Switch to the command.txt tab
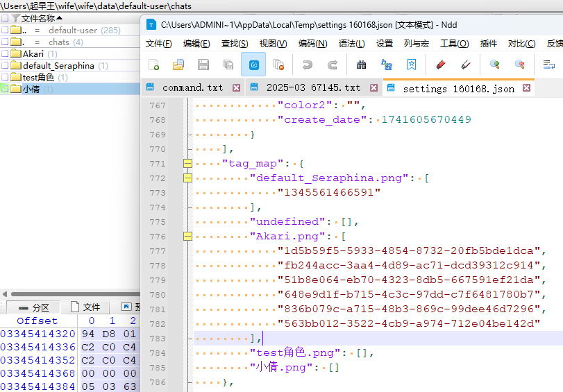Image resolution: width=563 pixels, height=392 pixels. click(192, 87)
